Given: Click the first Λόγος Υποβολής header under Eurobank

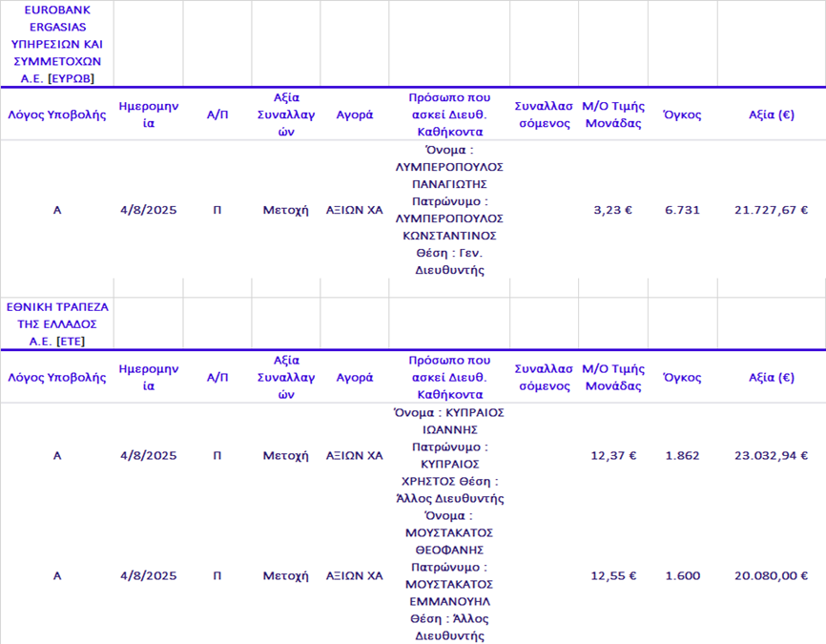Looking at the screenshot, I should click(x=57, y=114).
